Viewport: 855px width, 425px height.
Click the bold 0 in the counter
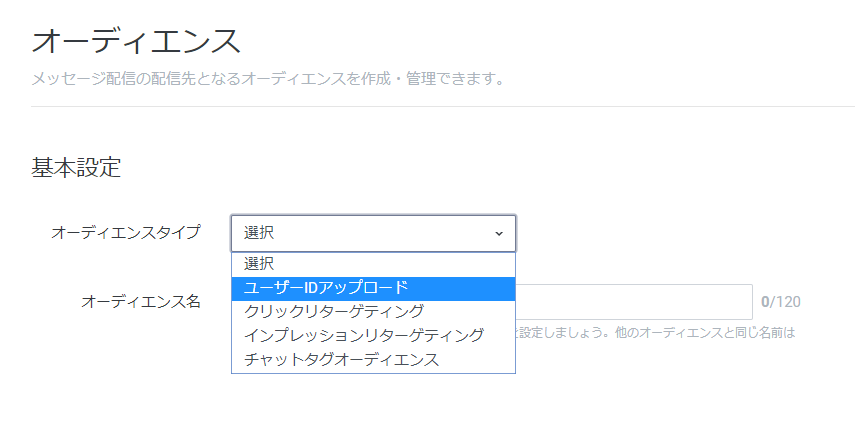[x=765, y=302]
